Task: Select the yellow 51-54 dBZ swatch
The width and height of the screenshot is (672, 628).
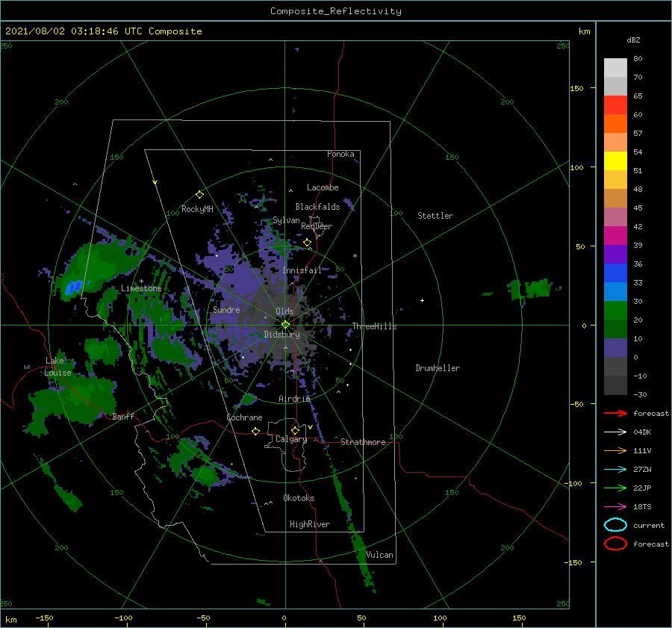Action: click(615, 161)
